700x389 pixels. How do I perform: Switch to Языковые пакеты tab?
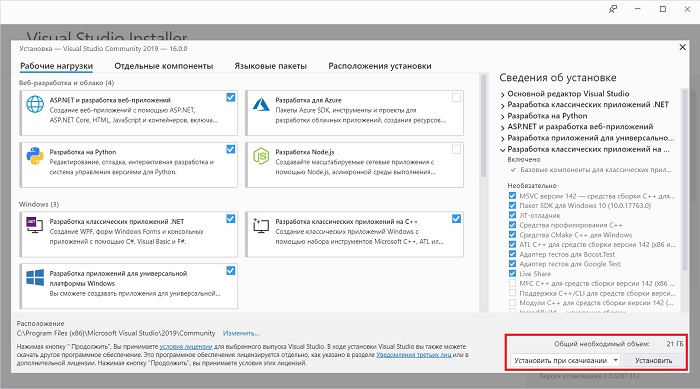click(x=271, y=66)
